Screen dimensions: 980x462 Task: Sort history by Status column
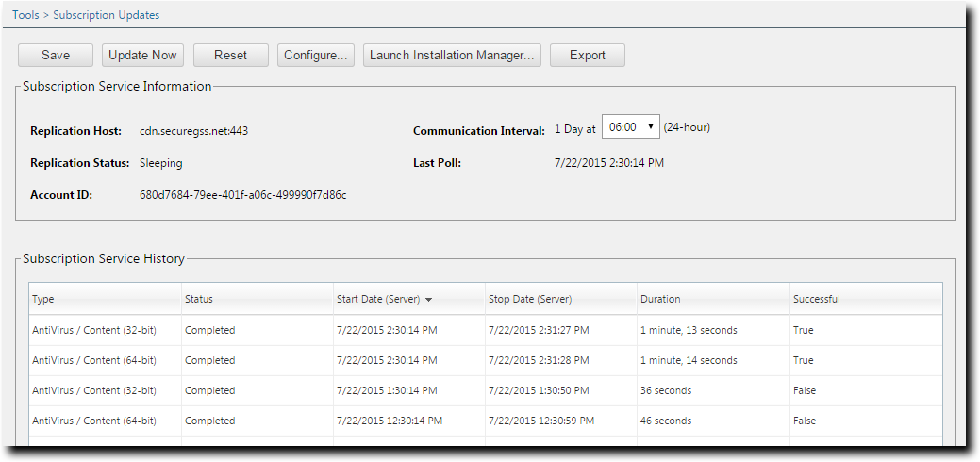199,299
